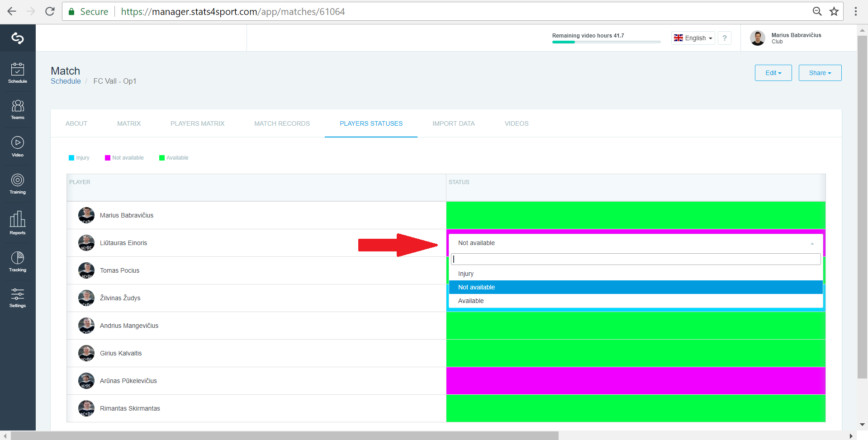Click the browser address bar URL
The height and width of the screenshot is (440, 868).
coord(233,11)
